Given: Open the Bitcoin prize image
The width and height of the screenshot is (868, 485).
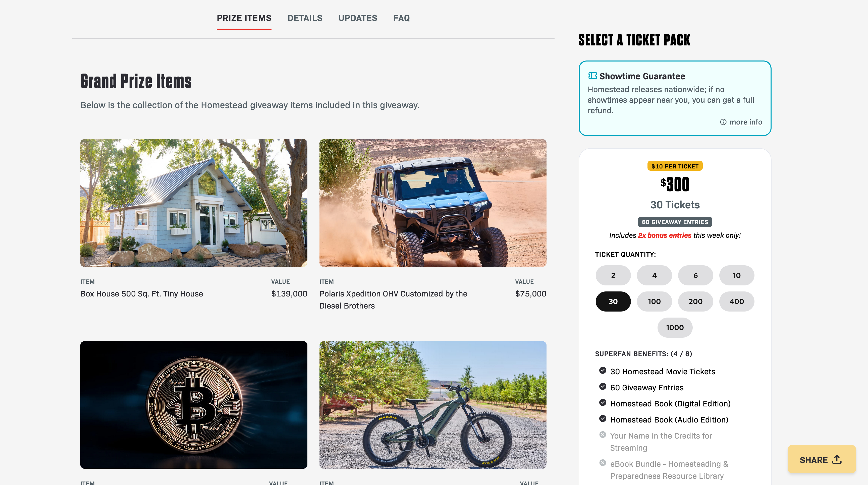Looking at the screenshot, I should [x=194, y=405].
